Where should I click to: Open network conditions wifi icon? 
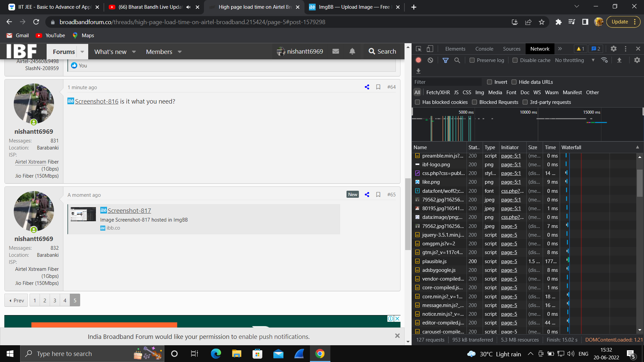[x=604, y=60]
